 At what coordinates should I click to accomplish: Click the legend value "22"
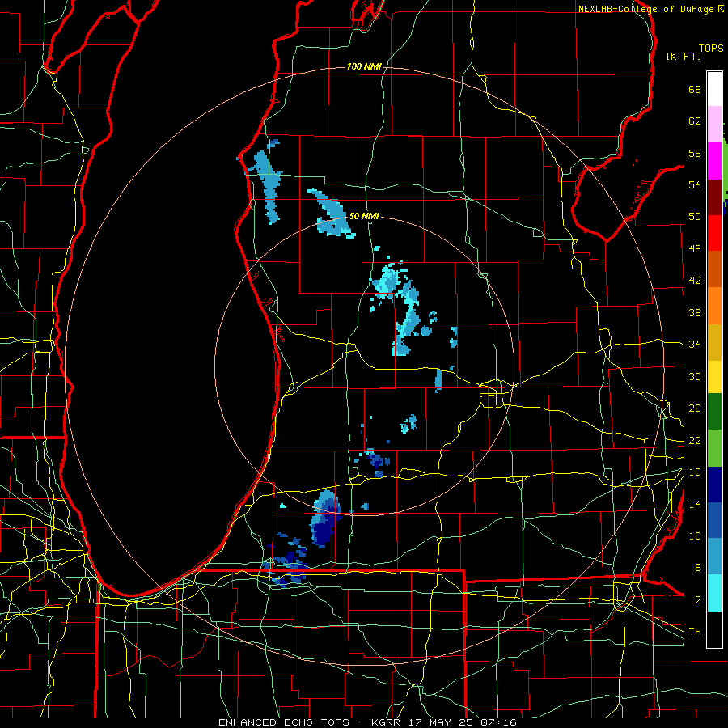695,441
